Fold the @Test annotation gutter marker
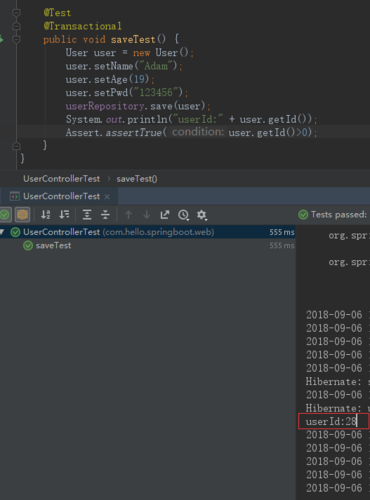 [16, 13]
